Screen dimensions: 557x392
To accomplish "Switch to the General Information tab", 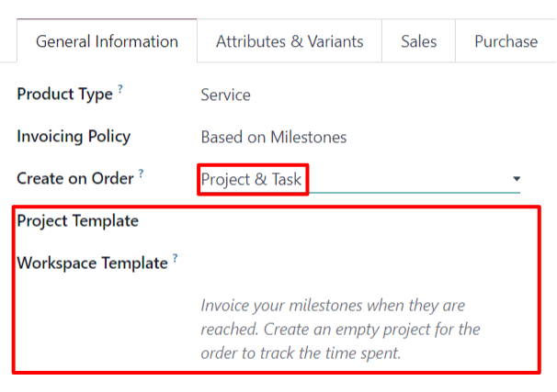I will [x=107, y=41].
